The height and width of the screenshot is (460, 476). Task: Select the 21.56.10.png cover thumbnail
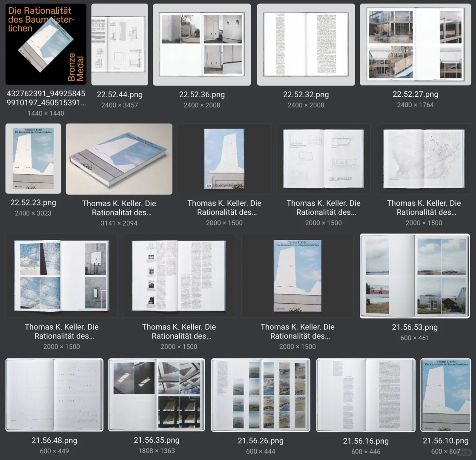click(x=446, y=395)
